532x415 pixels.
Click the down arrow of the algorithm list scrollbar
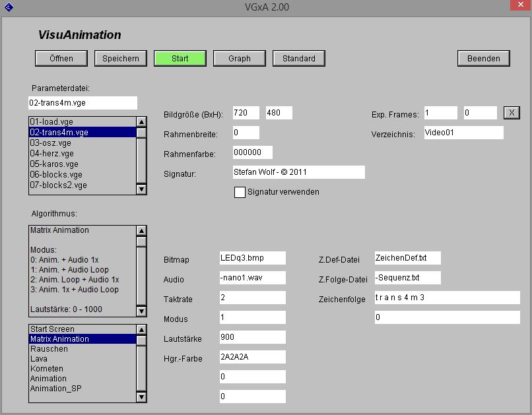(141, 397)
